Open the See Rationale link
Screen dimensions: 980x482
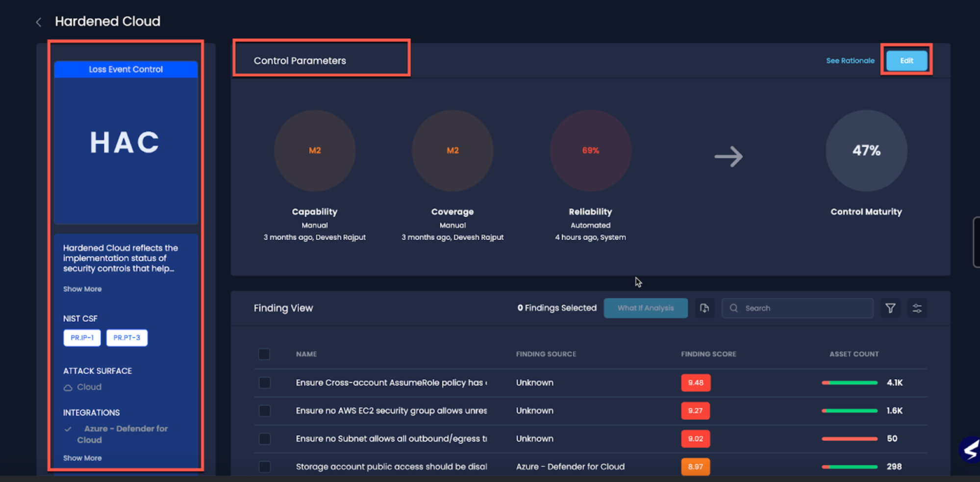coord(850,61)
